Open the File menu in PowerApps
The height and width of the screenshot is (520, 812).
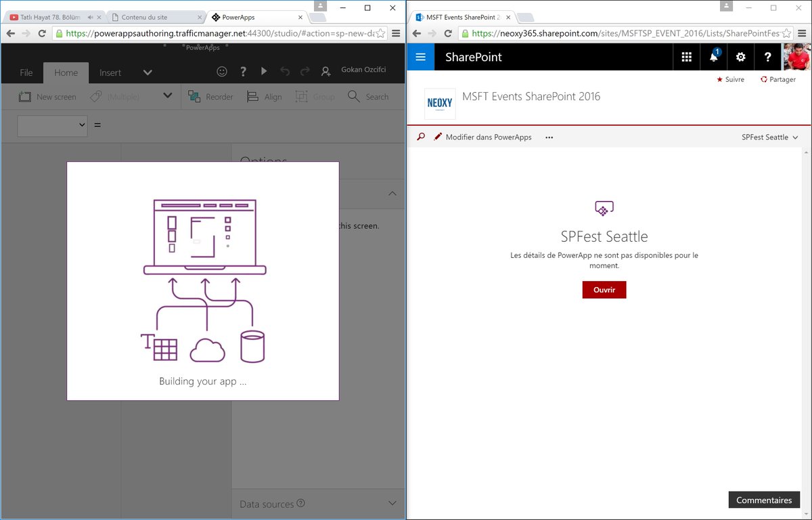pos(26,72)
